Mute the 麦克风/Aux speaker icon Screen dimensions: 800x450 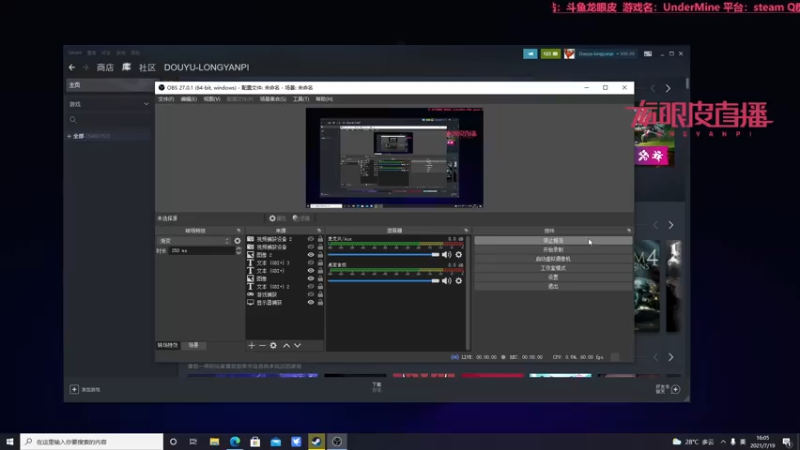click(x=446, y=255)
